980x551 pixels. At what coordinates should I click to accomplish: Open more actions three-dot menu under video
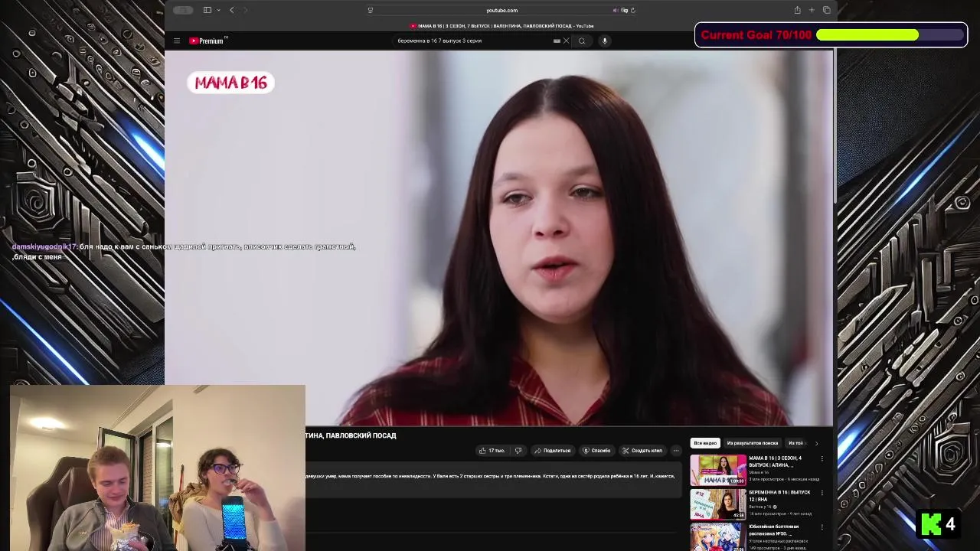click(676, 451)
